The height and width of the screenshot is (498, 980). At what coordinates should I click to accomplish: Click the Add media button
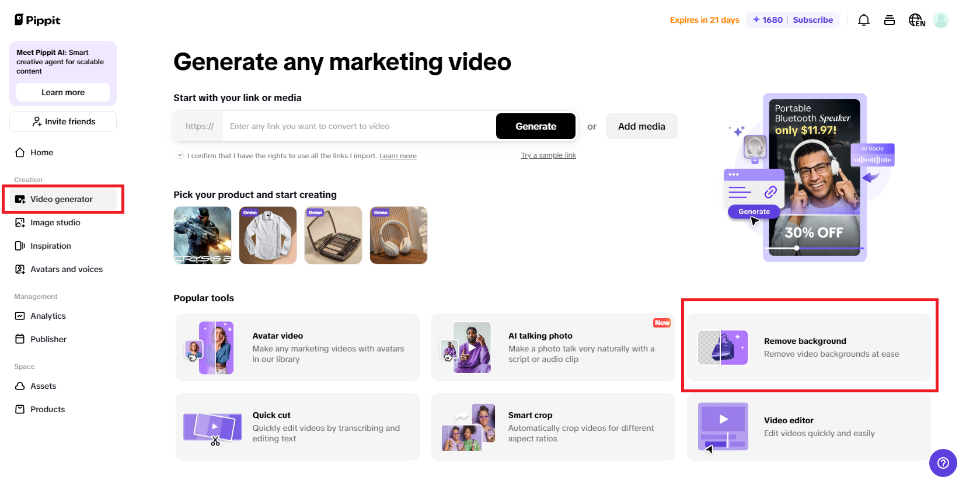click(x=641, y=126)
